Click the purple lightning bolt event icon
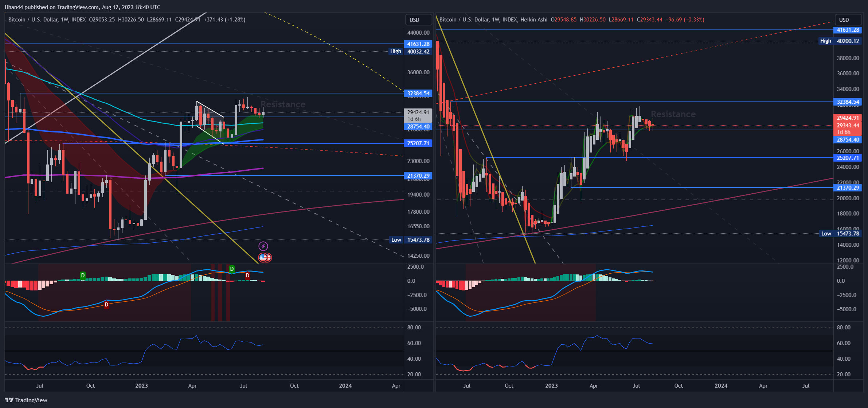 coord(263,246)
